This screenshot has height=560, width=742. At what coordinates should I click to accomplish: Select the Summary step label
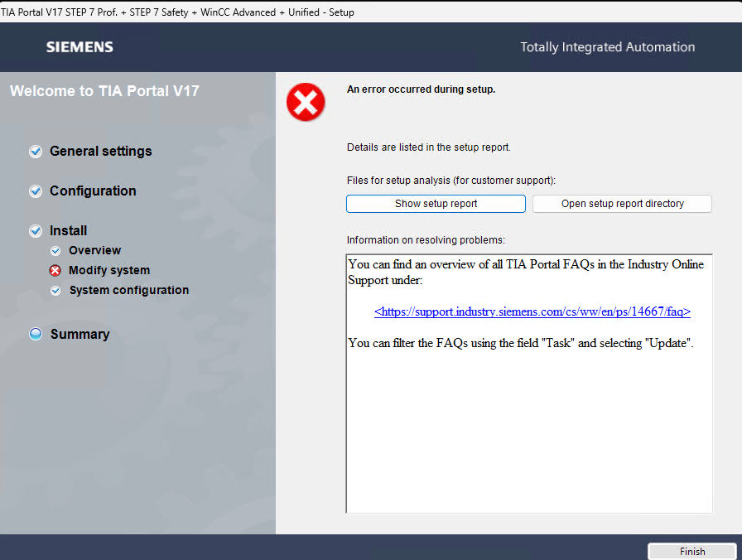click(80, 334)
